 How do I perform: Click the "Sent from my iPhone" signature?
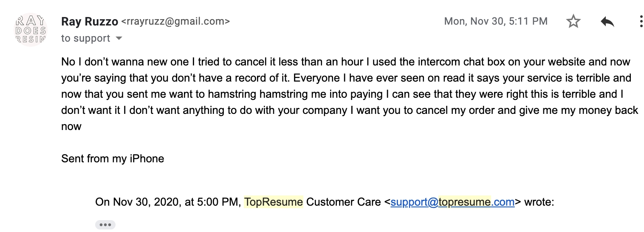pos(113,159)
